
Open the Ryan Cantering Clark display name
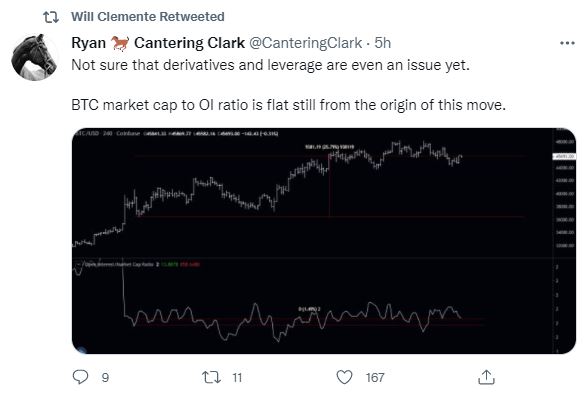(x=158, y=43)
